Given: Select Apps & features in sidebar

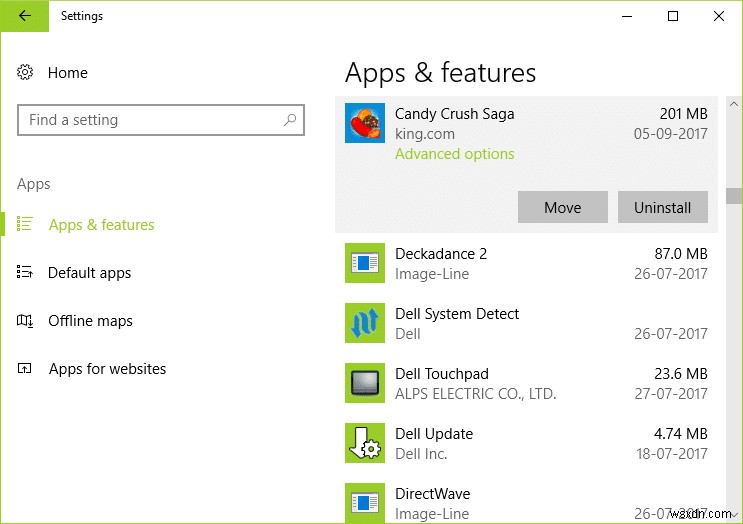Looking at the screenshot, I should pos(101,225).
